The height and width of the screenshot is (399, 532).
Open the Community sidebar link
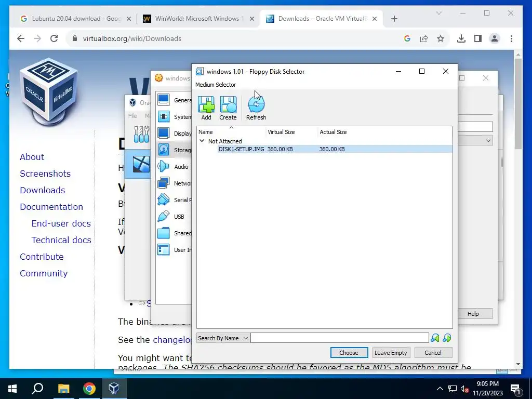tap(44, 273)
